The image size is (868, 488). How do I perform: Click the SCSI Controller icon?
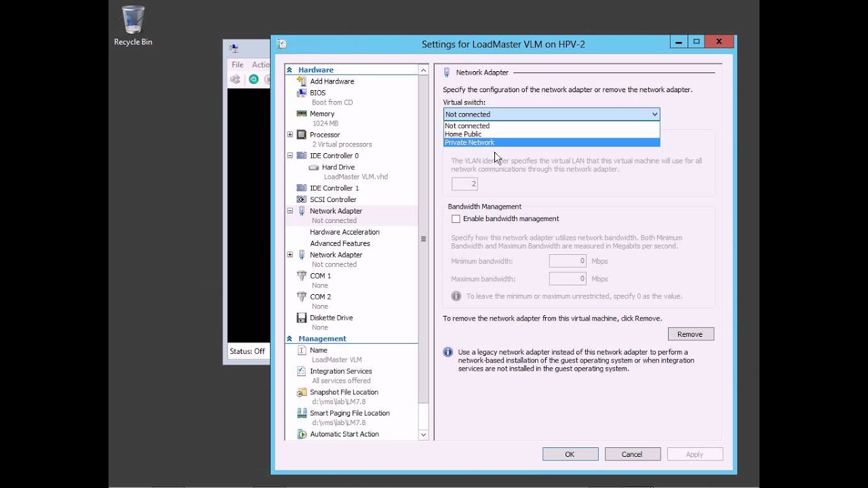tap(302, 200)
